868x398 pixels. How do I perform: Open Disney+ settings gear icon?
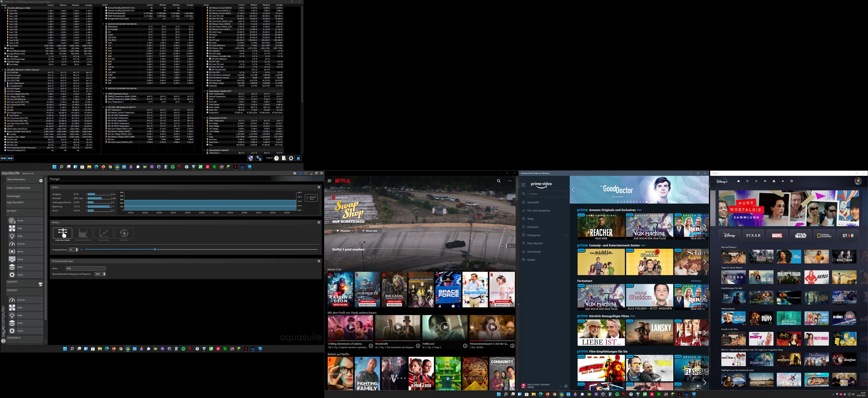pyautogui.click(x=791, y=181)
